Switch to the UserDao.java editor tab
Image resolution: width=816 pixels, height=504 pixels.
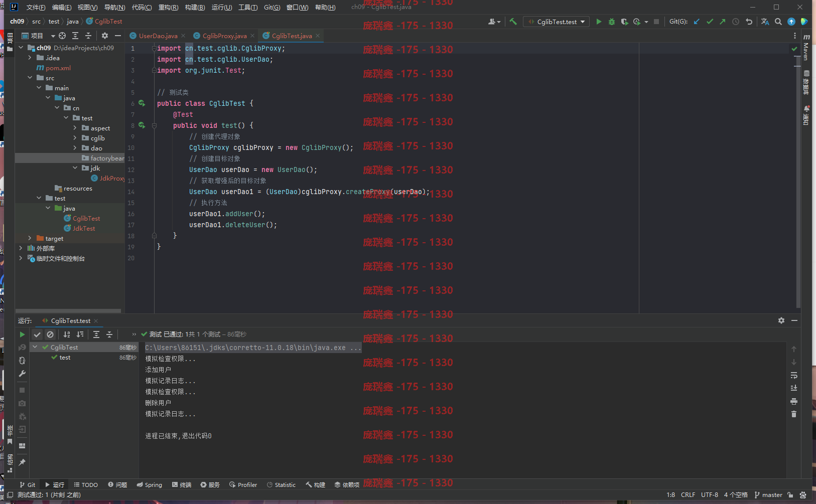pyautogui.click(x=158, y=36)
